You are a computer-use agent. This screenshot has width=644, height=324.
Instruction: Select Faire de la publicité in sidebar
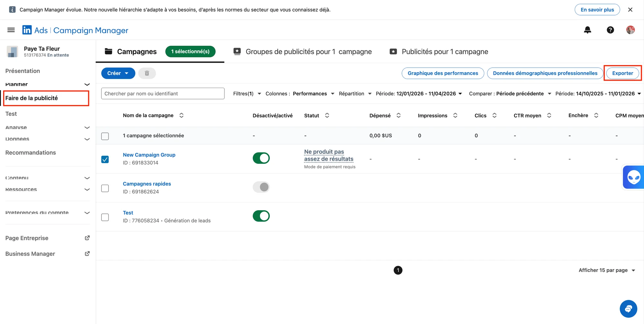(32, 98)
